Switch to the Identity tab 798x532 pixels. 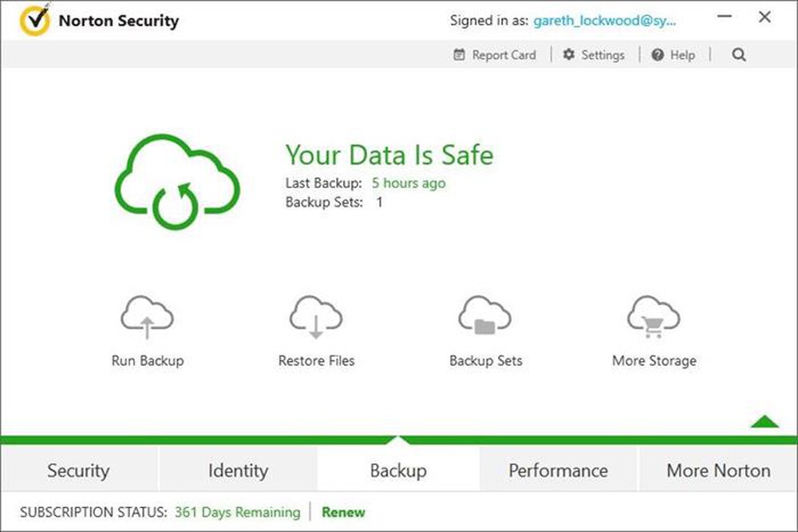pyautogui.click(x=238, y=471)
